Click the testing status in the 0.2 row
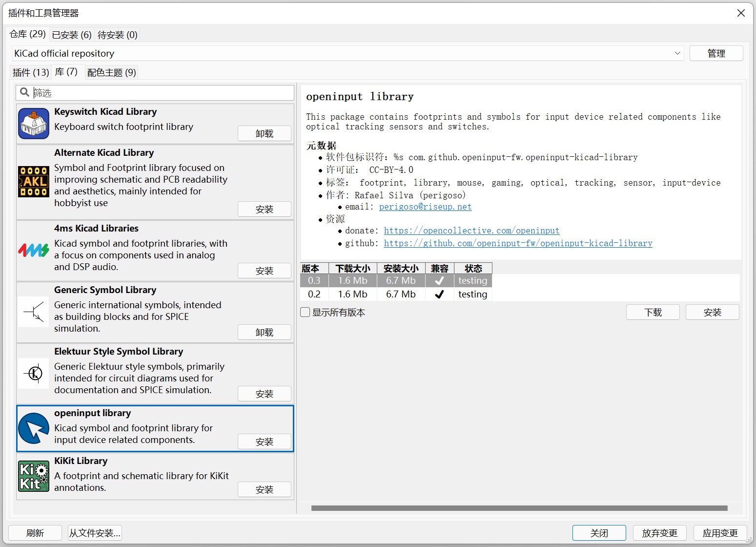The height and width of the screenshot is (547, 756). [x=472, y=294]
